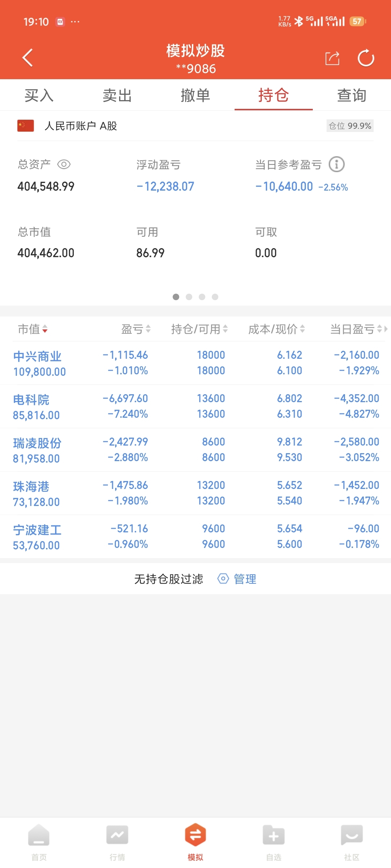Sort by 成本/现价 column
Viewport: 391px width, 868px height.
[277, 329]
